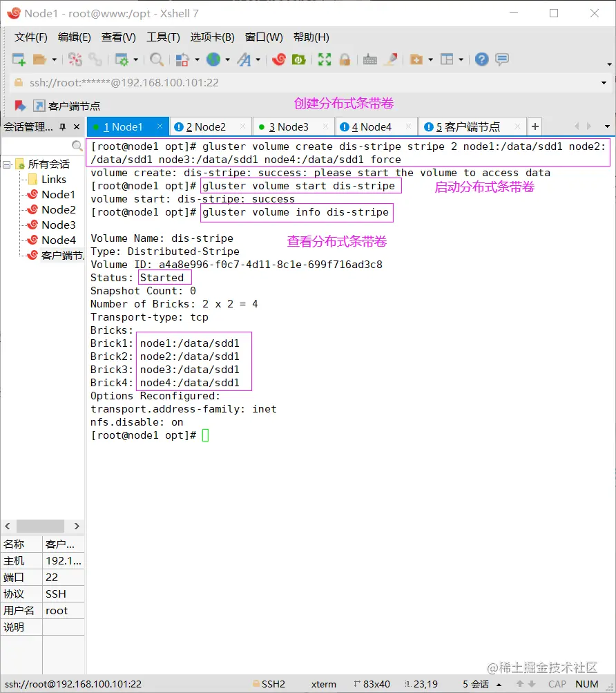616x693 pixels.
Task: Click the chat bubble feedback icon
Action: tap(502, 59)
